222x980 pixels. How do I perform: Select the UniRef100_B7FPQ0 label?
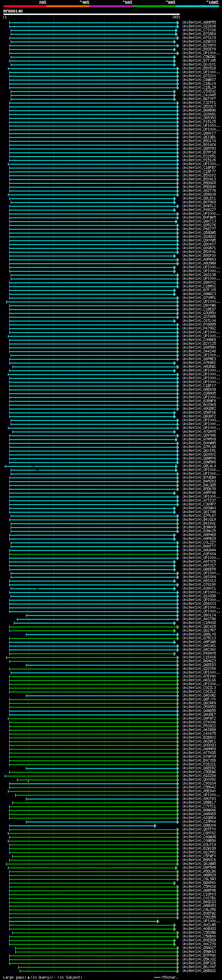coord(199,955)
